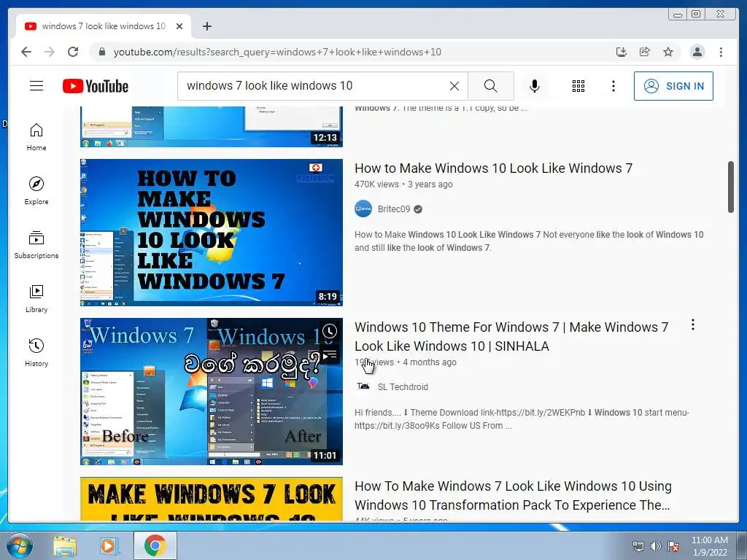The image size is (747, 560).
Task: Open a new Chrome tab
Action: coord(206,26)
